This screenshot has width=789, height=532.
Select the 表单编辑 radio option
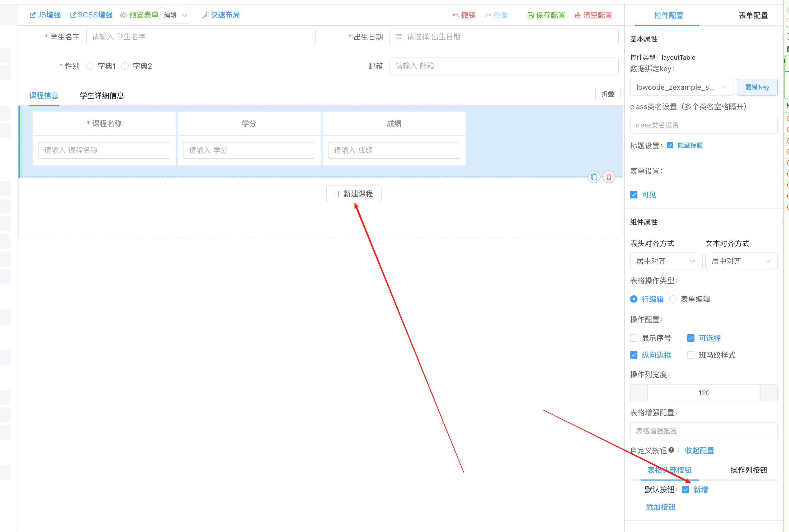pyautogui.click(x=673, y=299)
